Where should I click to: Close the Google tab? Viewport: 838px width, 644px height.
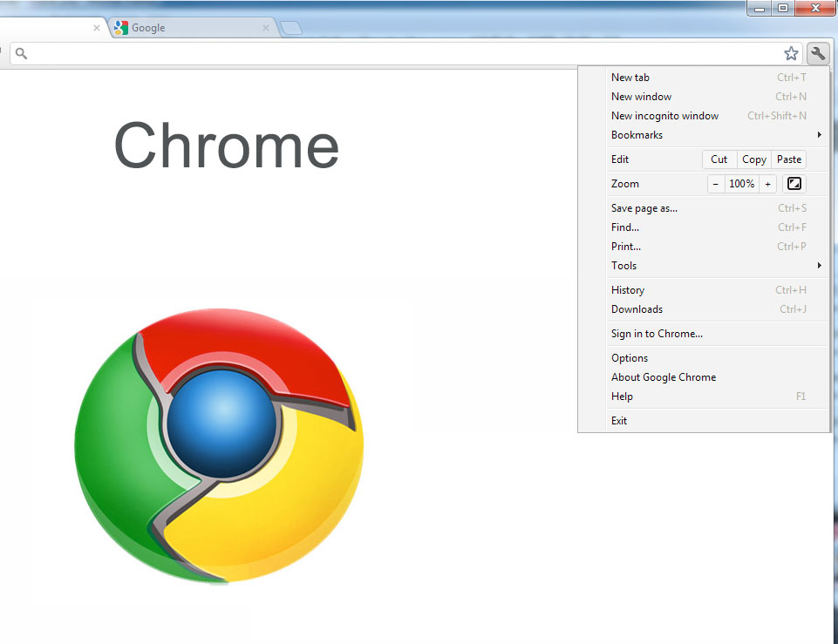click(266, 28)
